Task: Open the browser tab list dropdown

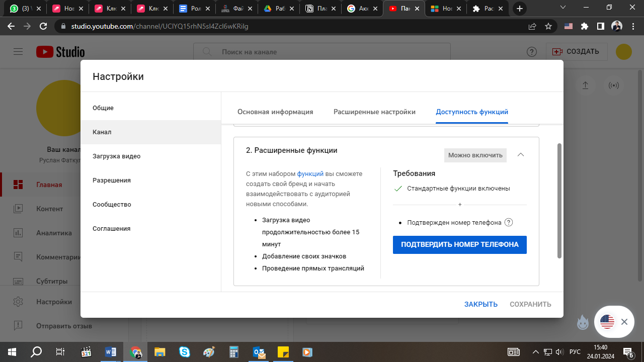Action: 563,8
